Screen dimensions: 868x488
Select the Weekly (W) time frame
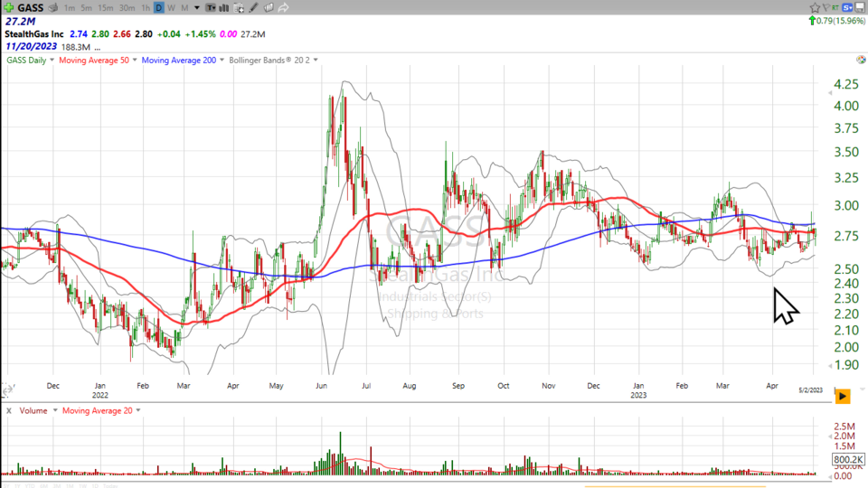[171, 8]
